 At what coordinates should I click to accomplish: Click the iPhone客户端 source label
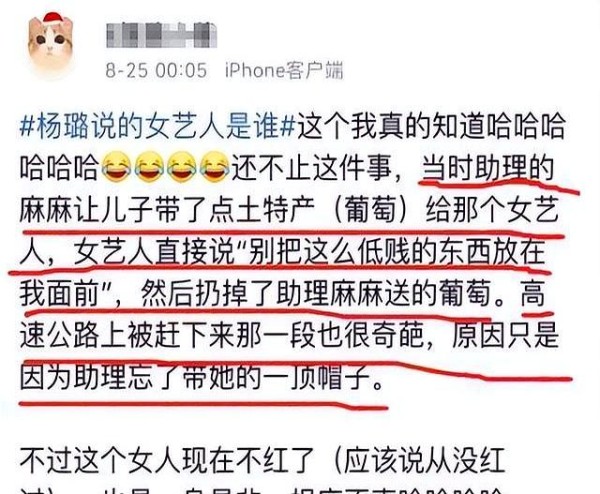click(284, 70)
